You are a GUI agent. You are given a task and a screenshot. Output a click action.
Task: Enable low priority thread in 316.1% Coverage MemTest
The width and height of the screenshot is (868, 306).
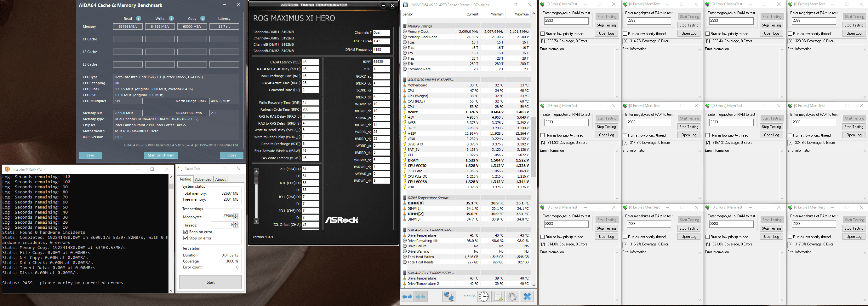pos(708,135)
